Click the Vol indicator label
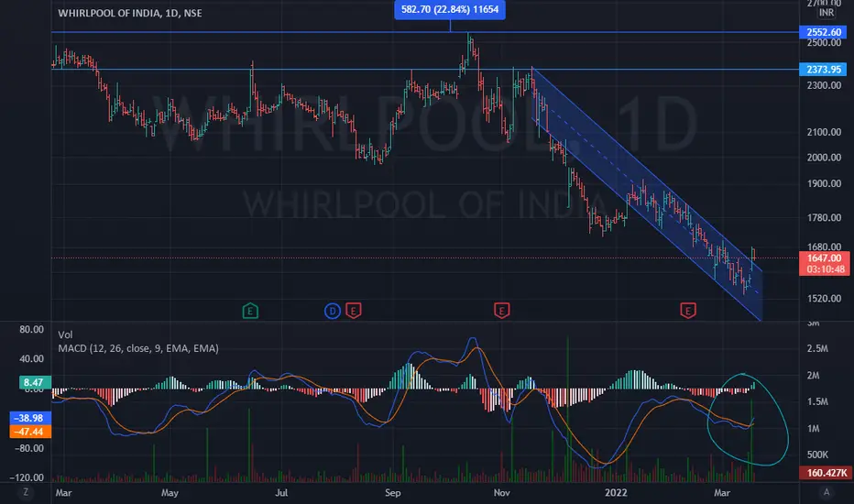Viewport: 854px width, 504px height. point(65,334)
